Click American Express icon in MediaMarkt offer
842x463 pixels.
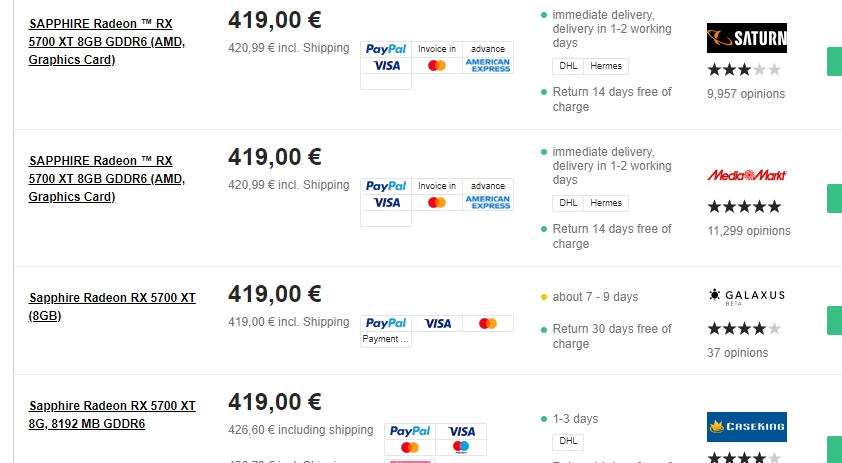[488, 202]
